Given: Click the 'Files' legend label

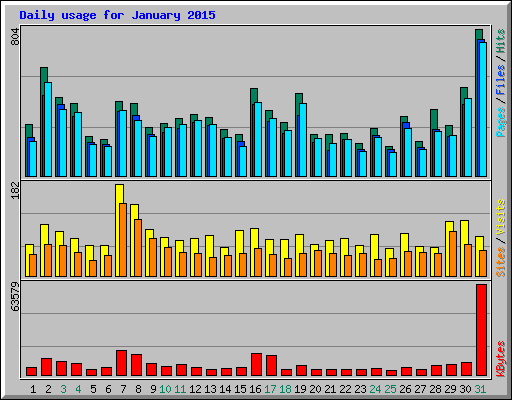Looking at the screenshot, I should coord(501,79).
